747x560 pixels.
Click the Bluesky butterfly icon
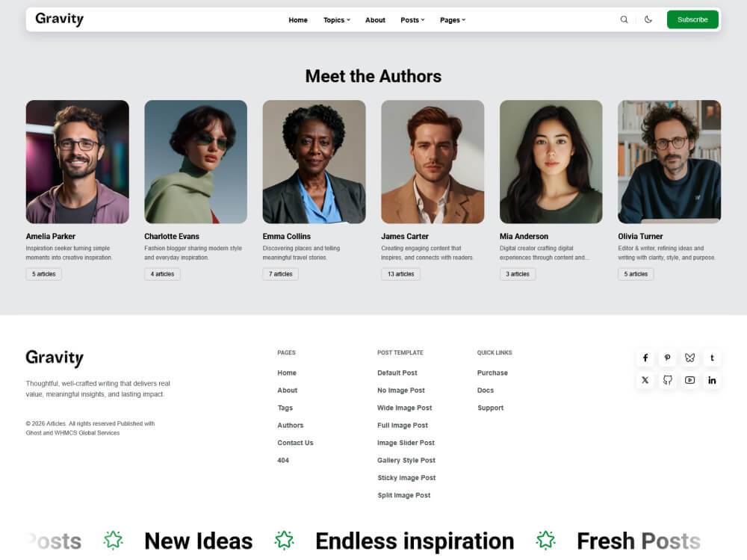pos(689,358)
